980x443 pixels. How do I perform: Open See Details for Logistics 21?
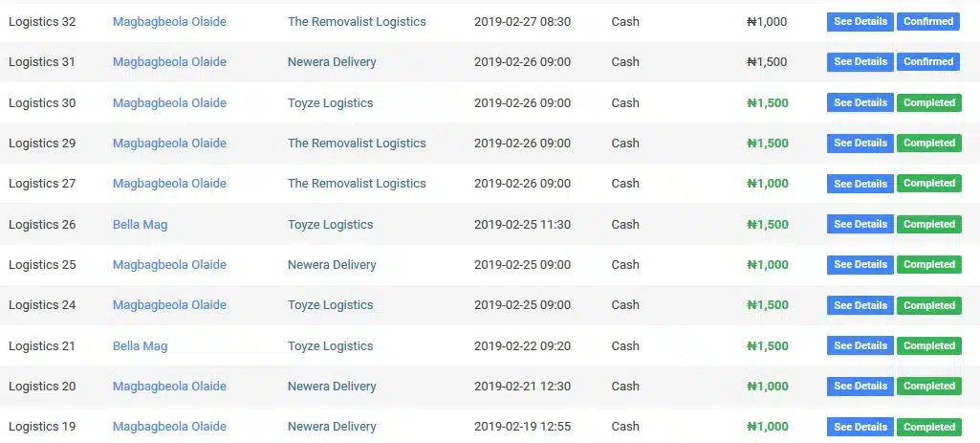[860, 345]
